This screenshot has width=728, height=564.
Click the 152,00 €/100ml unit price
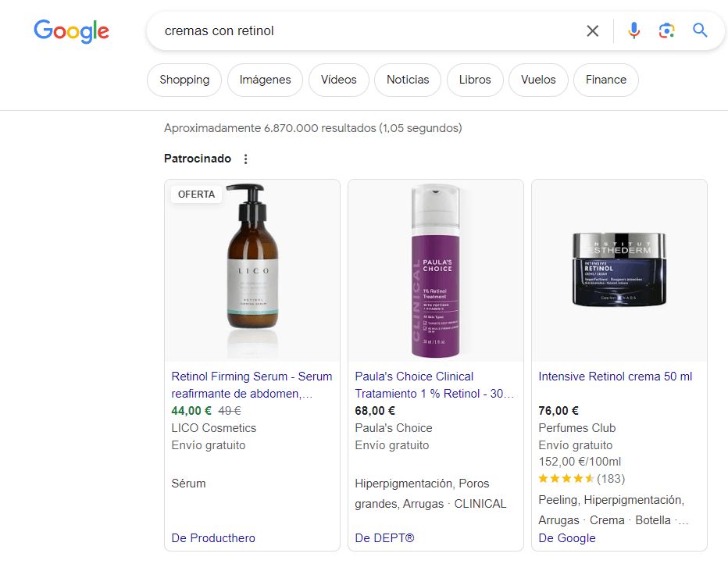pyautogui.click(x=580, y=462)
